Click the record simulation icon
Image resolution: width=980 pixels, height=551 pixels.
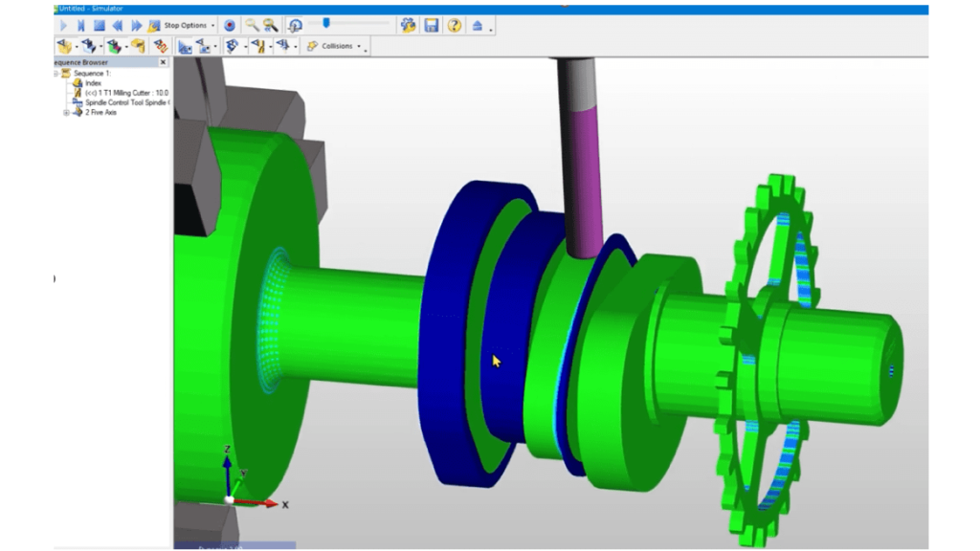point(229,24)
